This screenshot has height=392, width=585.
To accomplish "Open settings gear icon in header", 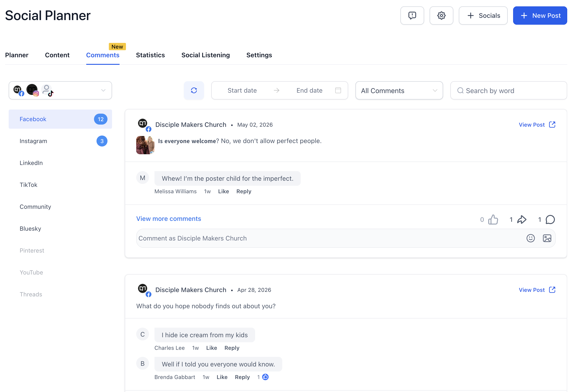I will [441, 16].
